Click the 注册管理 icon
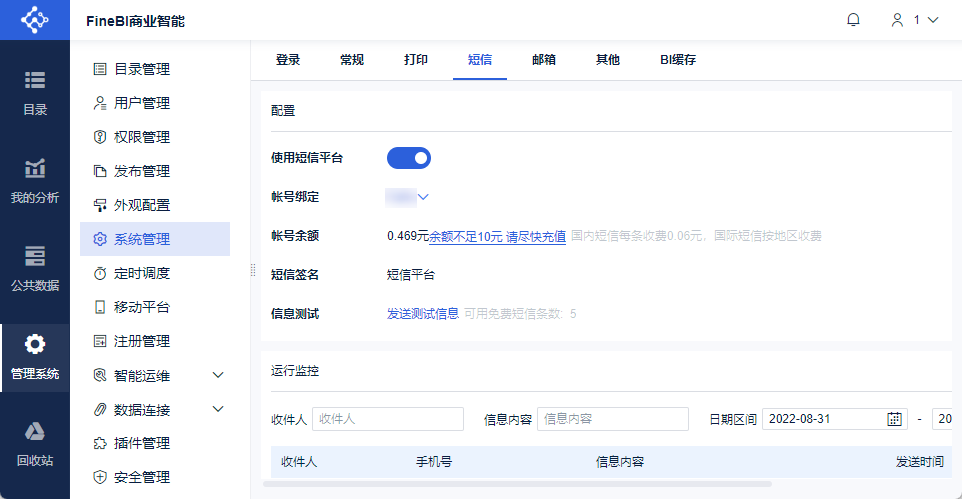This screenshot has height=499, width=962. (100, 341)
